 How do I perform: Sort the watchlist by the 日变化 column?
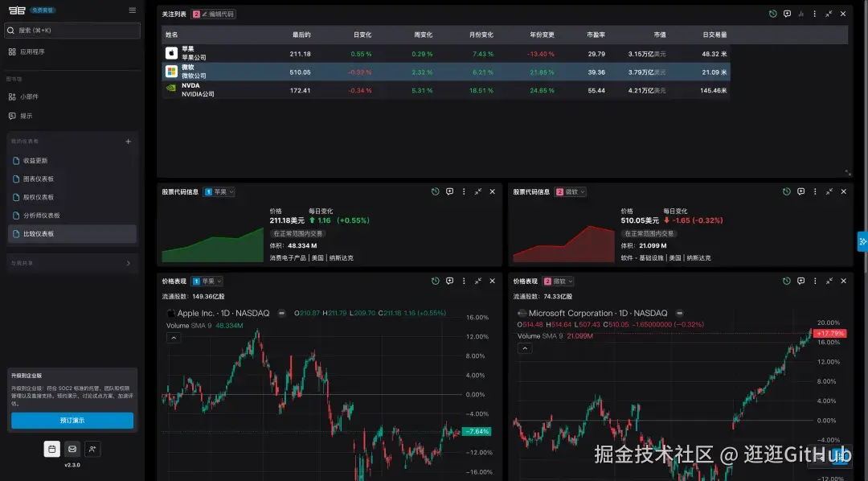coord(362,35)
